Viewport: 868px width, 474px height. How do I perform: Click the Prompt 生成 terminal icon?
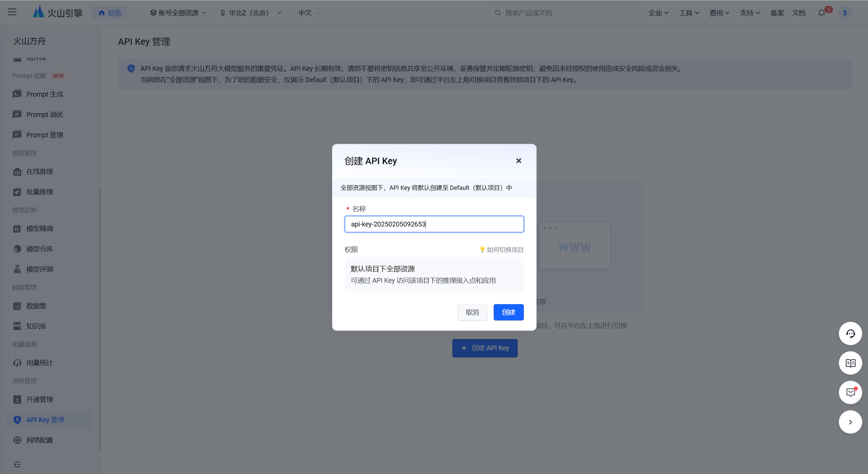pos(17,94)
